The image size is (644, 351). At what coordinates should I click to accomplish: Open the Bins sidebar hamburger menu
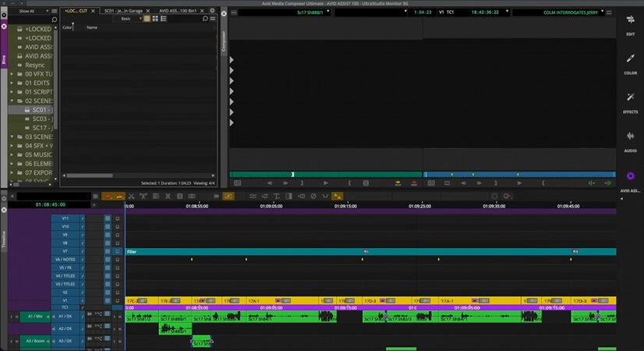click(55, 11)
